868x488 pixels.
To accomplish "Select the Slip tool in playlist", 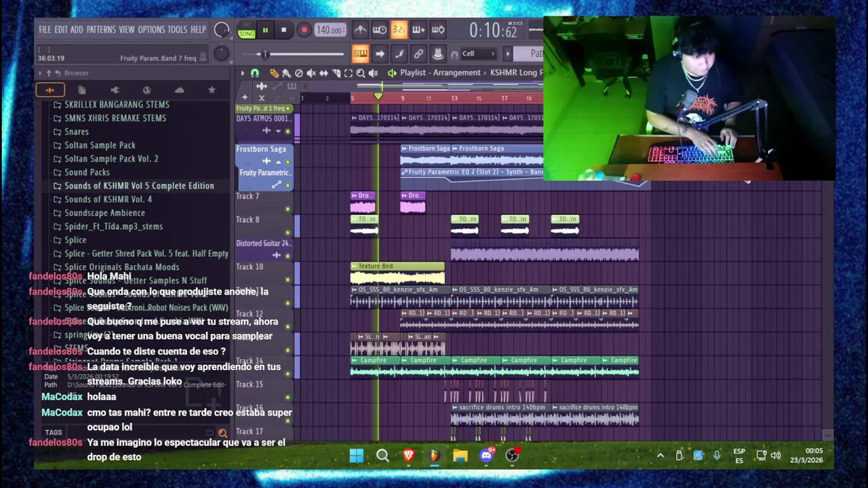I will (x=323, y=73).
